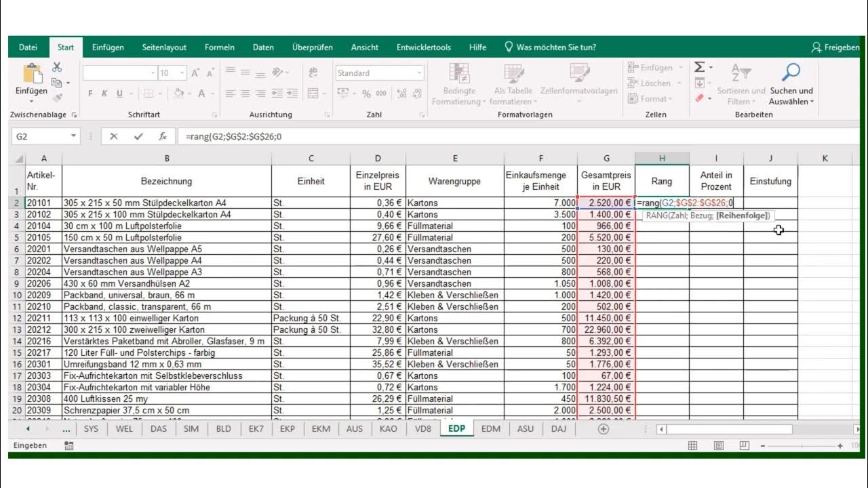
Task: Toggle center text horizontally
Action: coord(246,94)
